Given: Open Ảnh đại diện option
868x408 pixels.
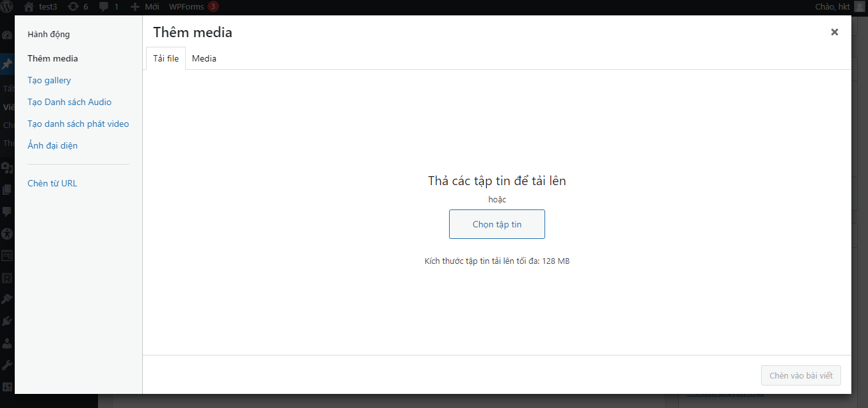Looking at the screenshot, I should [x=53, y=145].
